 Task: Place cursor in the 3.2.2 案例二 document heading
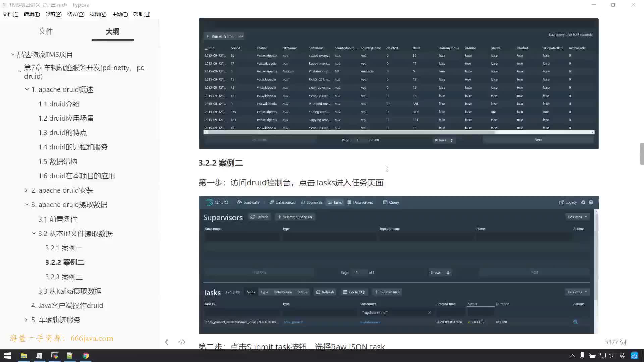point(220,163)
